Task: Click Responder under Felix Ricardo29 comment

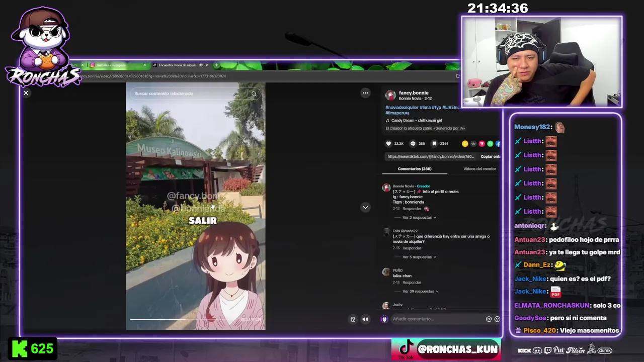Action: (412, 248)
